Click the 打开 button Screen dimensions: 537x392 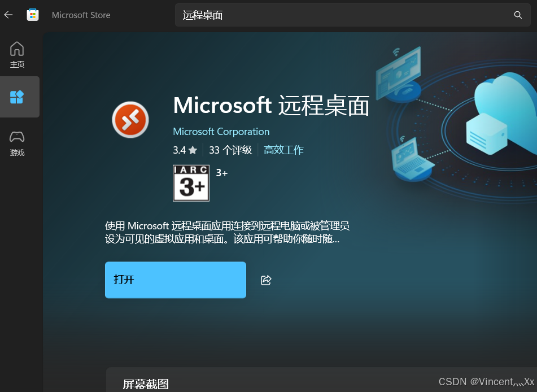pyautogui.click(x=176, y=280)
